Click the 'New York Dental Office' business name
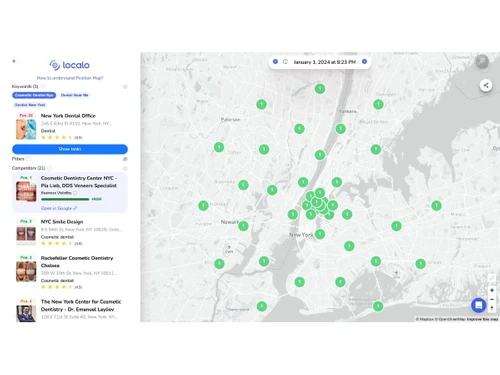Viewport: 500px width, 375px height. coord(68,116)
